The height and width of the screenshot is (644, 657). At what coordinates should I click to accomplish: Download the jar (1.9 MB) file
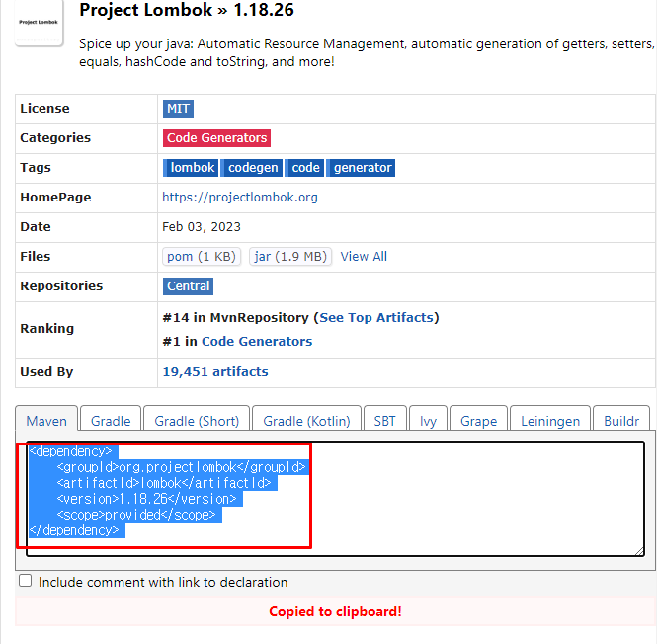(x=290, y=257)
